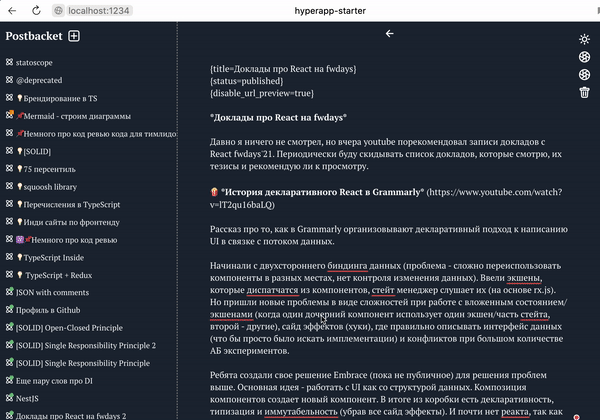600x420 pixels.
Task: Click the knot icon beside 75 персентиль
Action: [x=10, y=168]
